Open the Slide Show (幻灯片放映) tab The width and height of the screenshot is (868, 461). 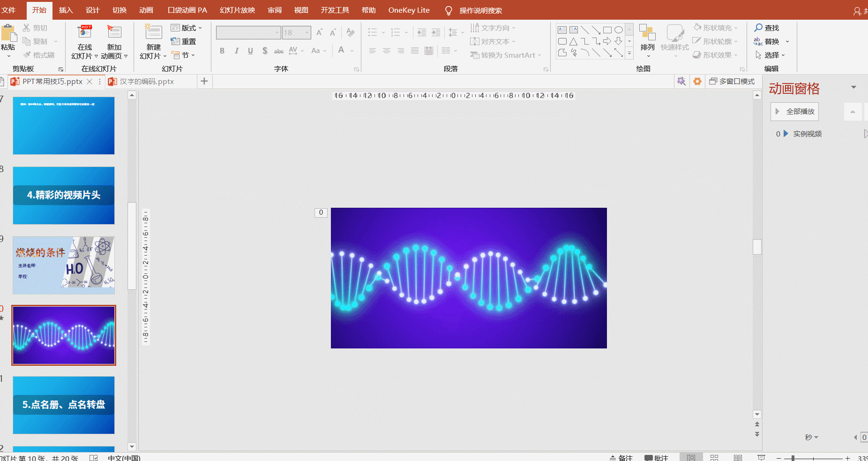[x=237, y=10]
